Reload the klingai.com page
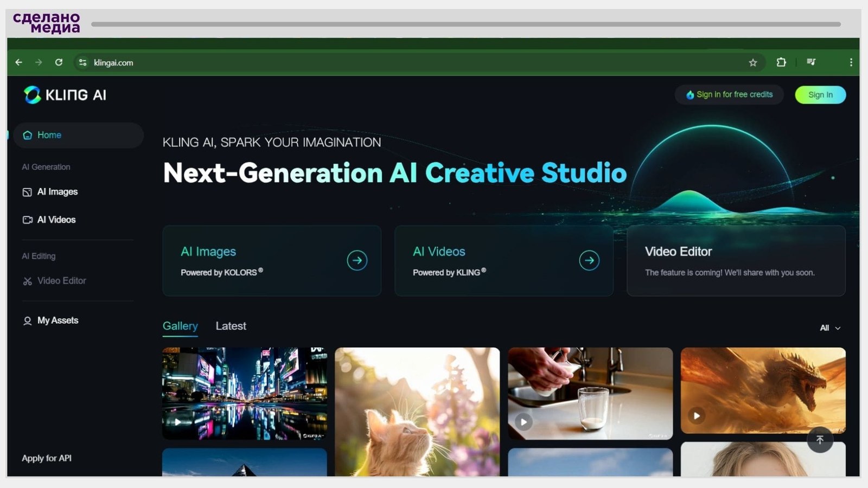Screen dimensions: 868x488 [x=59, y=62]
